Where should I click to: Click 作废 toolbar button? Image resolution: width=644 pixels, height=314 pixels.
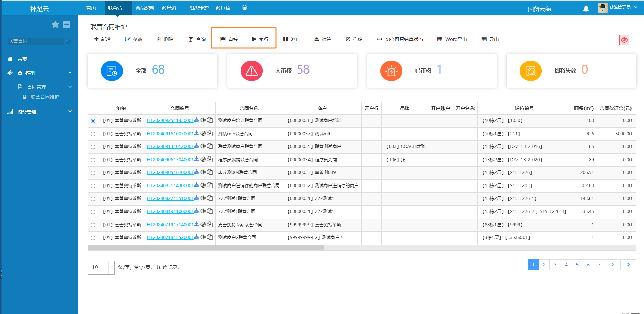click(x=354, y=39)
